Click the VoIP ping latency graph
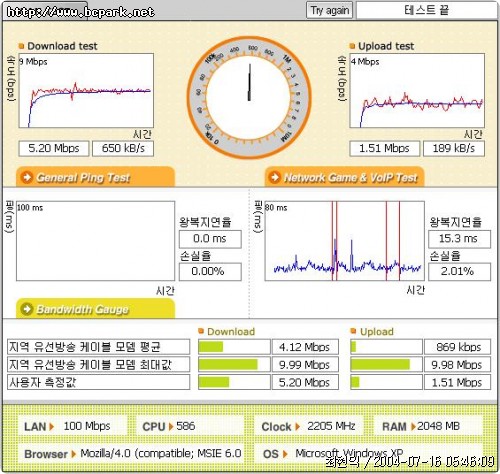The height and width of the screenshot is (474, 500). point(345,241)
